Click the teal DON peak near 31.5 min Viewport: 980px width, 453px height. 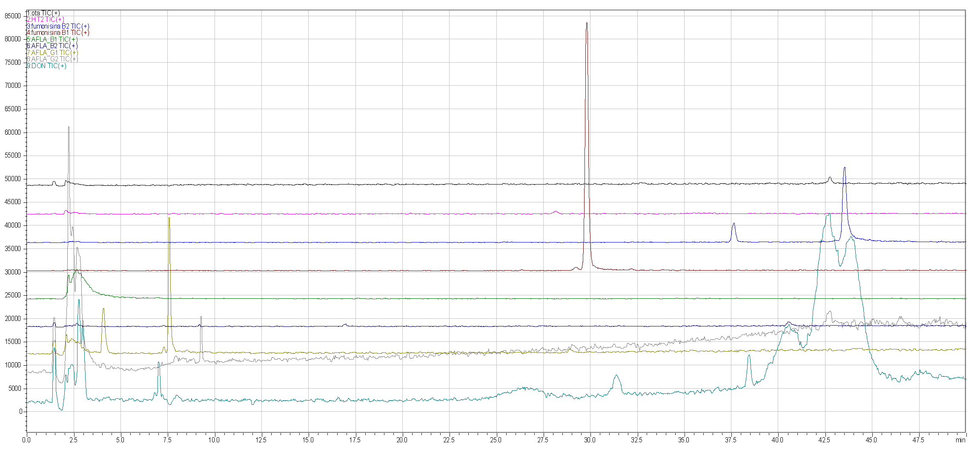point(616,375)
